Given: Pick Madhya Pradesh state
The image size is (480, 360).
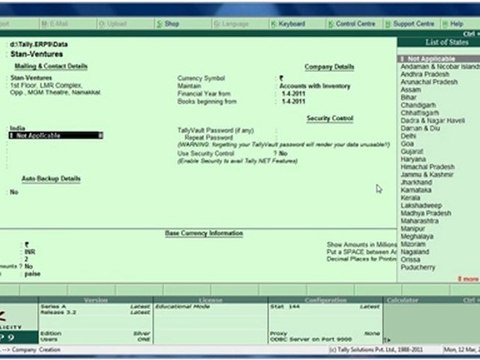Looking at the screenshot, I should pos(426,213).
